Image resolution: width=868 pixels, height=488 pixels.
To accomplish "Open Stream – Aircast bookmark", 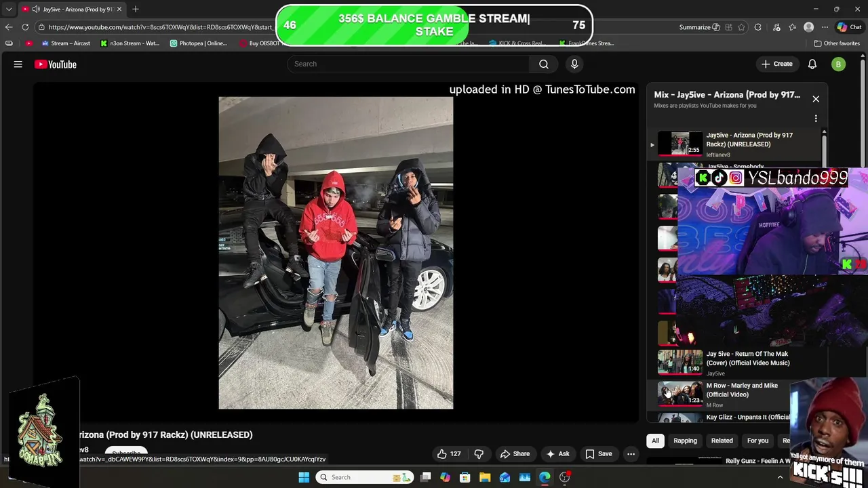I will coord(66,43).
